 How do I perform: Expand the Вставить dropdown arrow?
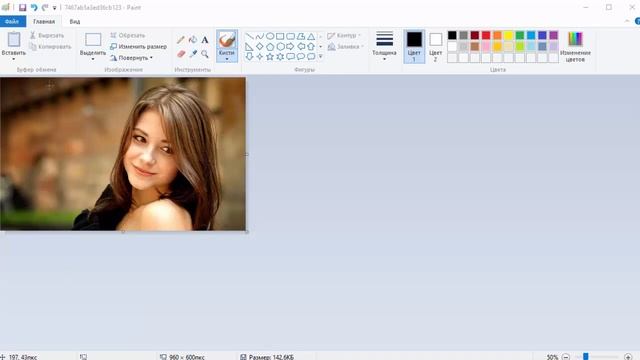14,59
